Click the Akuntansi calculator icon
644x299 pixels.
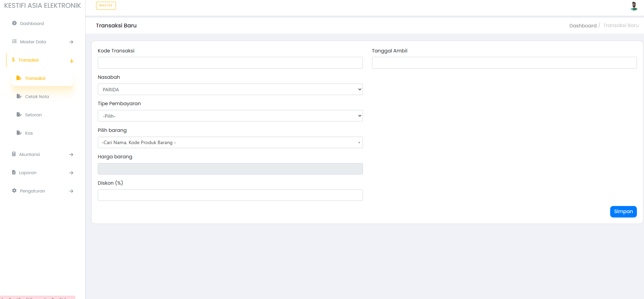coord(14,154)
